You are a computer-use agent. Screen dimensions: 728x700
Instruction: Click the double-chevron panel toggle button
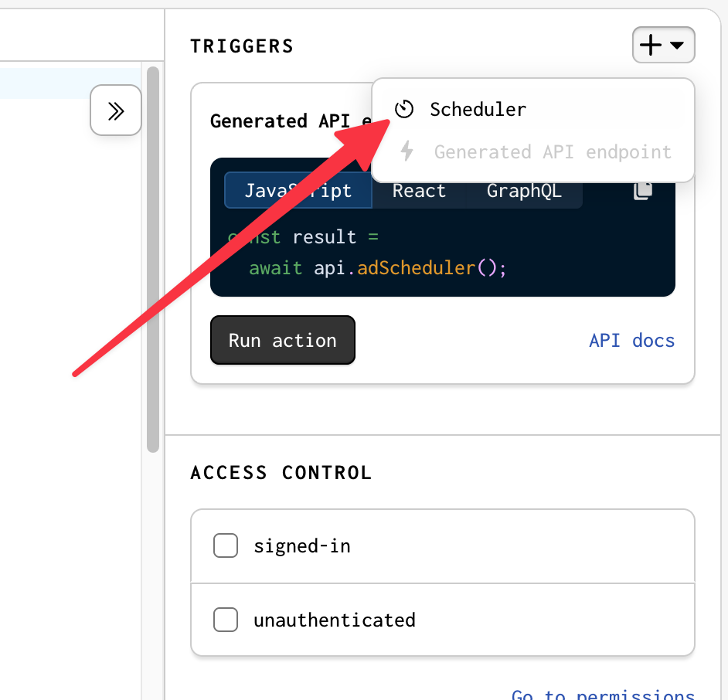116,110
